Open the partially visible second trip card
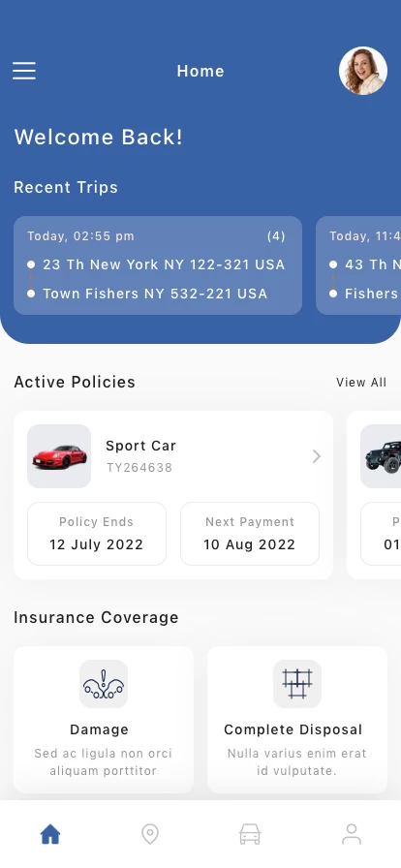The height and width of the screenshot is (868, 401). coord(358,265)
